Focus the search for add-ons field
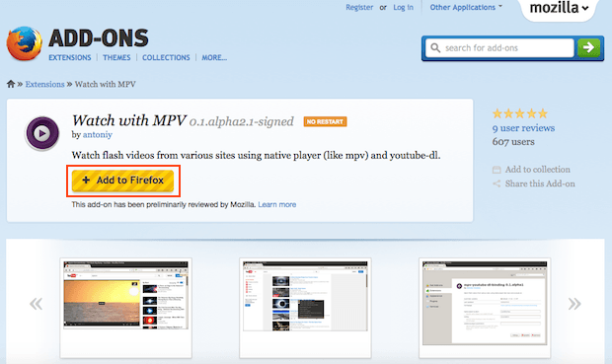612x364 pixels. point(499,47)
